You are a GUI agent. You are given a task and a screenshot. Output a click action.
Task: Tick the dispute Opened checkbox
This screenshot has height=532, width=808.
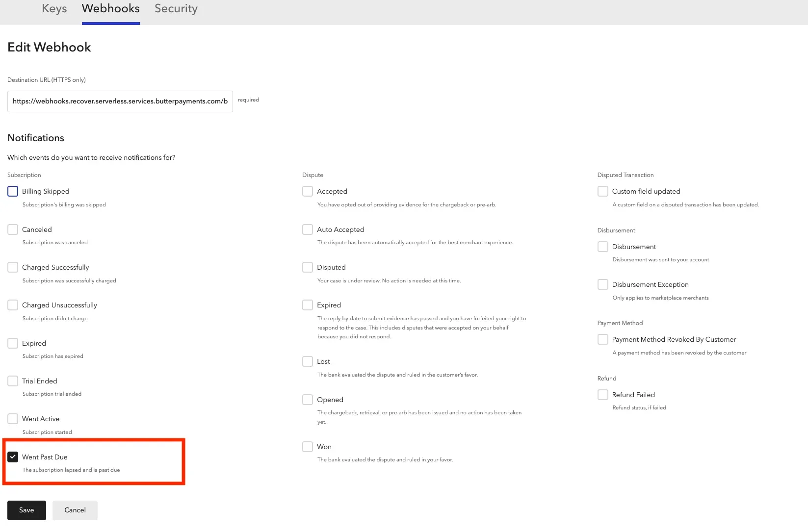pyautogui.click(x=308, y=400)
